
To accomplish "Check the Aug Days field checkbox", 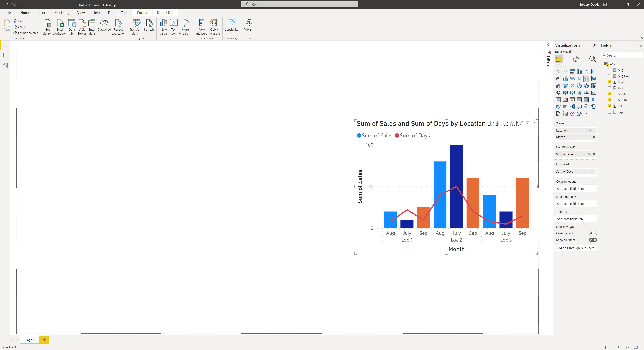I will (610, 76).
